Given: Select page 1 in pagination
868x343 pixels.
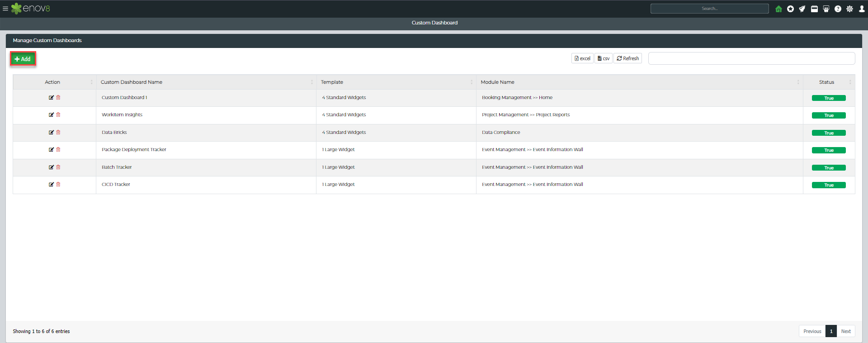Looking at the screenshot, I should tap(831, 331).
